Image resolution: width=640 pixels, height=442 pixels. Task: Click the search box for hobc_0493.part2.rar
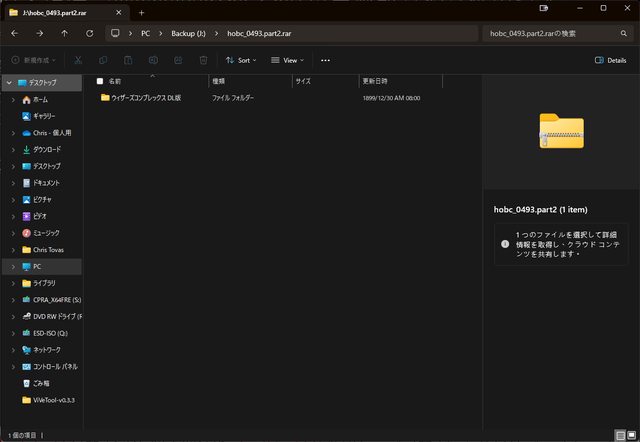[555, 33]
